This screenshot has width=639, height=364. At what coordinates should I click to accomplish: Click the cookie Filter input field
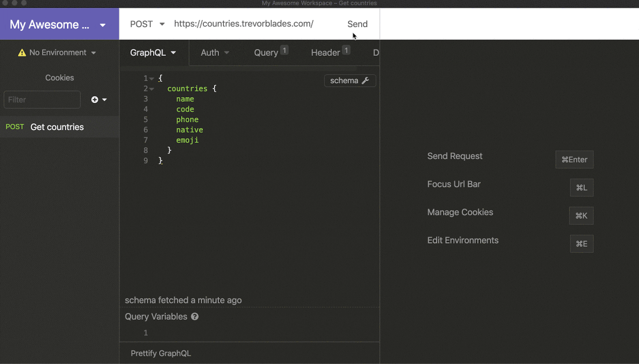42,99
